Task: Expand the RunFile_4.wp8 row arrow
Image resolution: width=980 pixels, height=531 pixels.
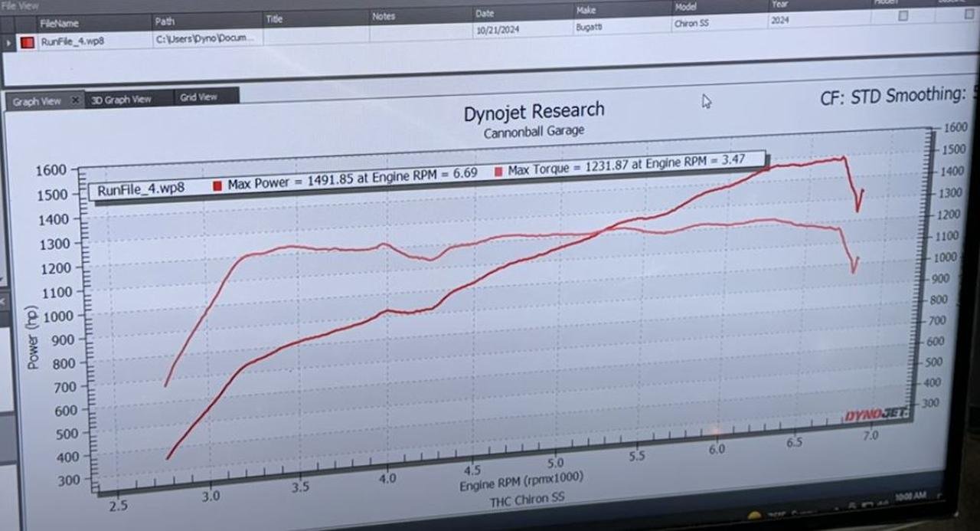Action: [x=9, y=42]
